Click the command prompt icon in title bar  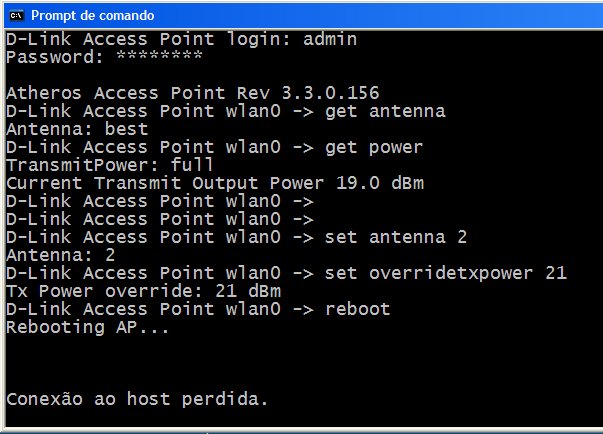point(16,15)
